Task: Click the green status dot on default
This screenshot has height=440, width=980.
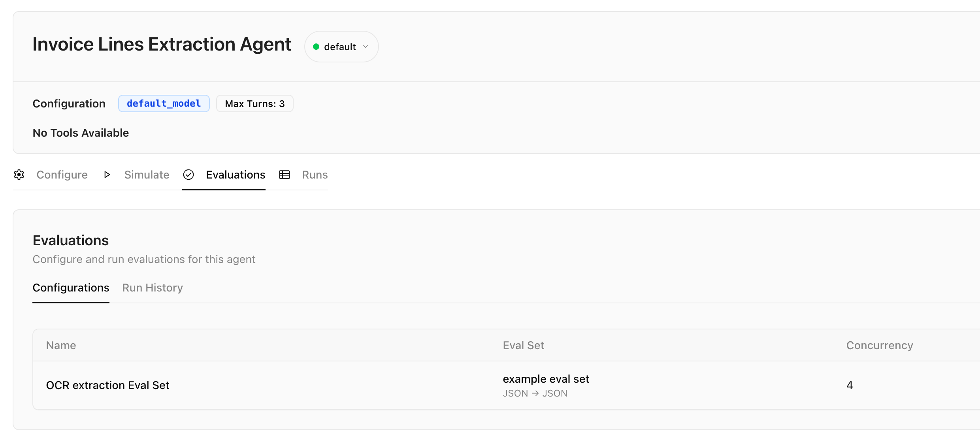Action: coord(316,47)
